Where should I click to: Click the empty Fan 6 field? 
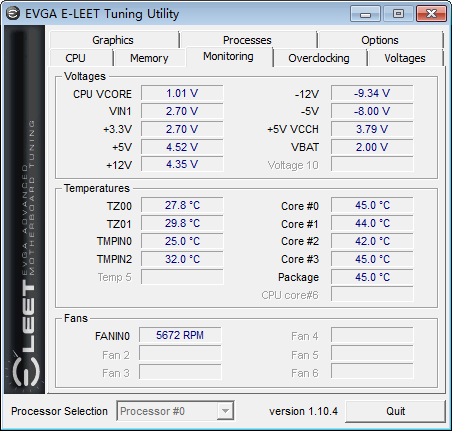372,371
